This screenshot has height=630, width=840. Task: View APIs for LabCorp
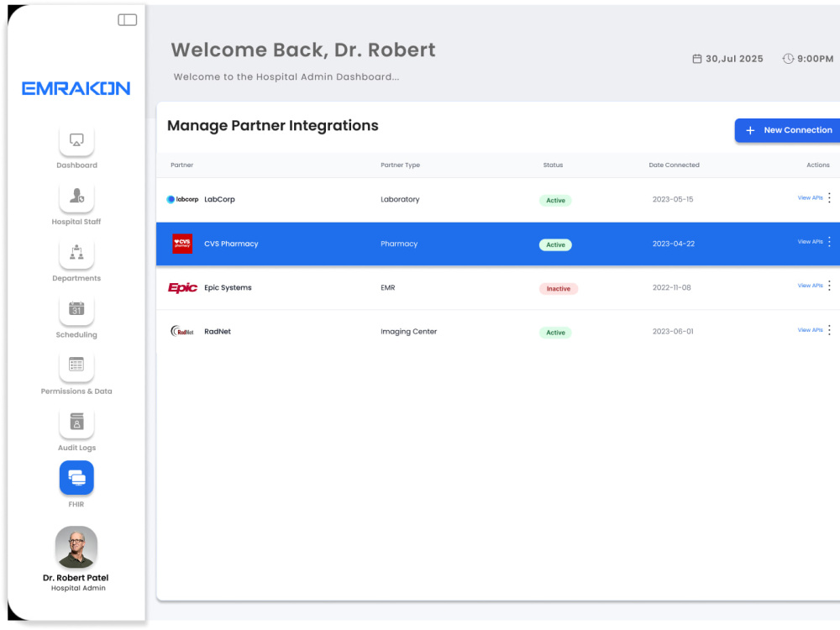point(810,197)
